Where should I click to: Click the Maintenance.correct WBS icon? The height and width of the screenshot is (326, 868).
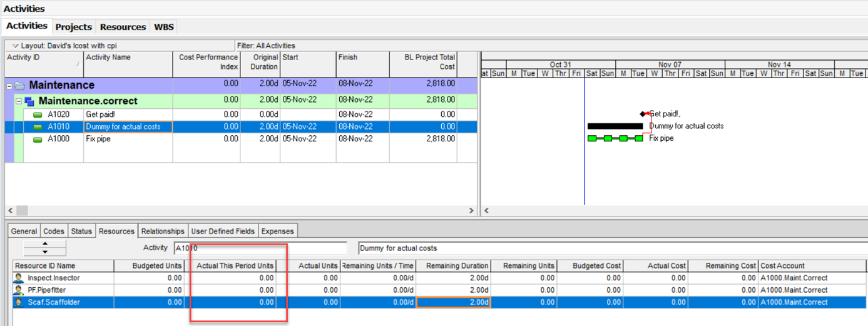click(29, 101)
